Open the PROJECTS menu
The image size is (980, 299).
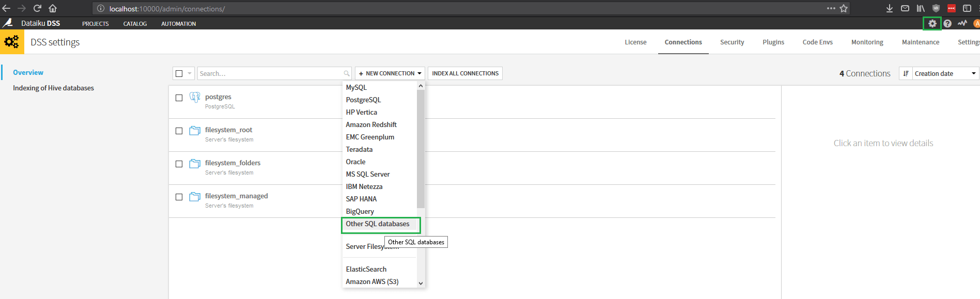pyautogui.click(x=96, y=24)
